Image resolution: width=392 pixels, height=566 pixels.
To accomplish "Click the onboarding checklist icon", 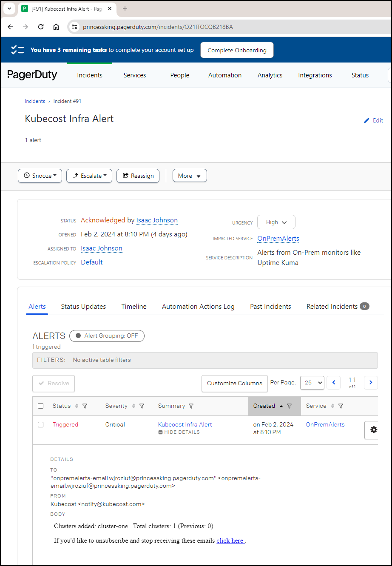I will click(17, 50).
